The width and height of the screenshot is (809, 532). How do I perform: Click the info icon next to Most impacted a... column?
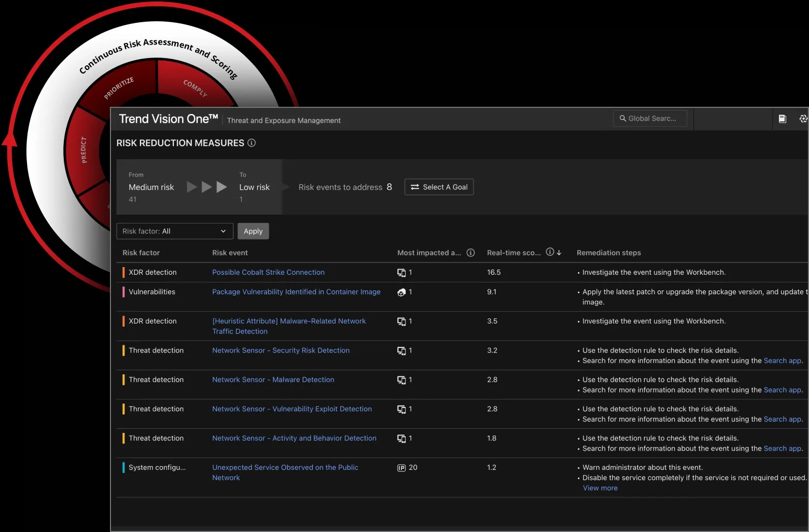pyautogui.click(x=471, y=253)
